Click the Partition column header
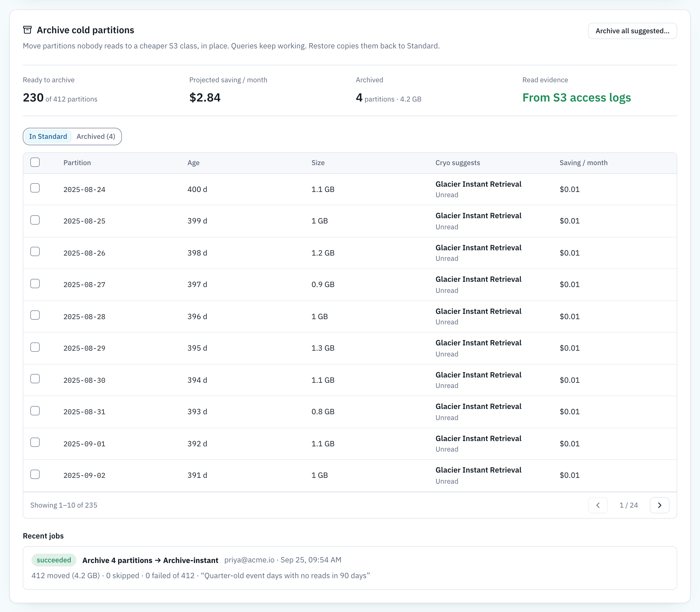700x612 pixels. pyautogui.click(x=77, y=163)
